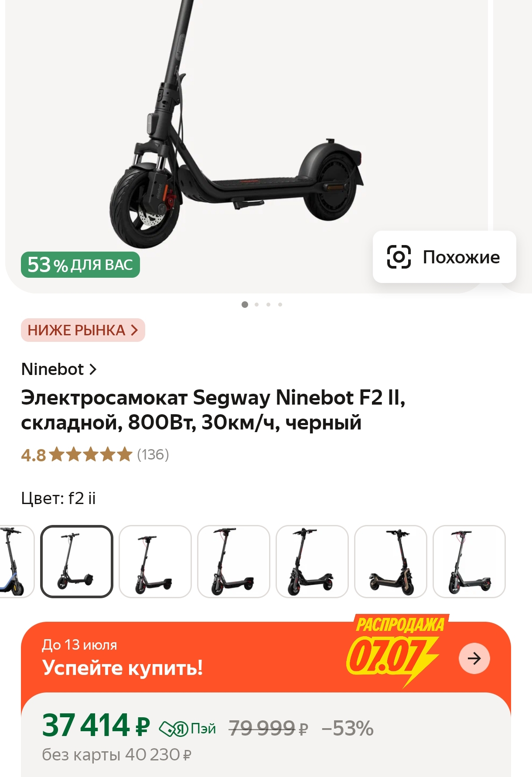Tap the green 53% ДЛЯ ВАС discount badge
The width and height of the screenshot is (532, 777).
coord(80,265)
